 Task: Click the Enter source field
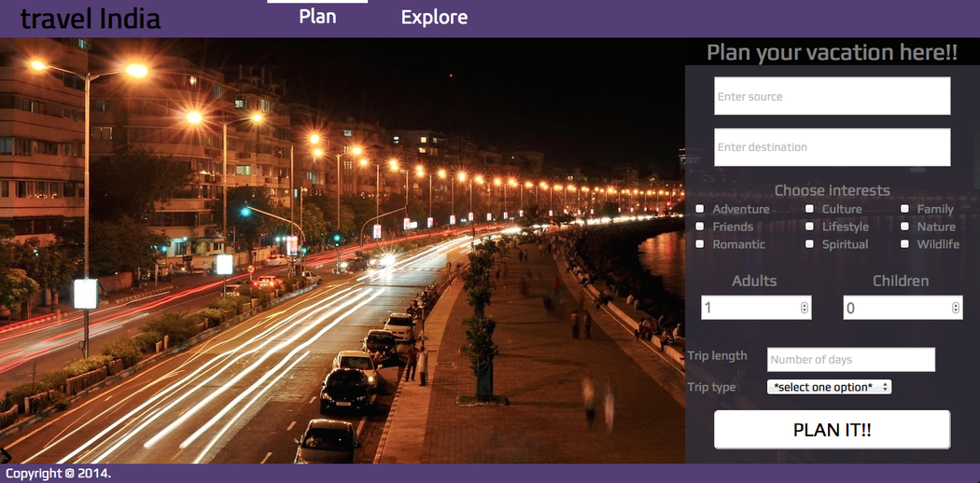[x=832, y=96]
